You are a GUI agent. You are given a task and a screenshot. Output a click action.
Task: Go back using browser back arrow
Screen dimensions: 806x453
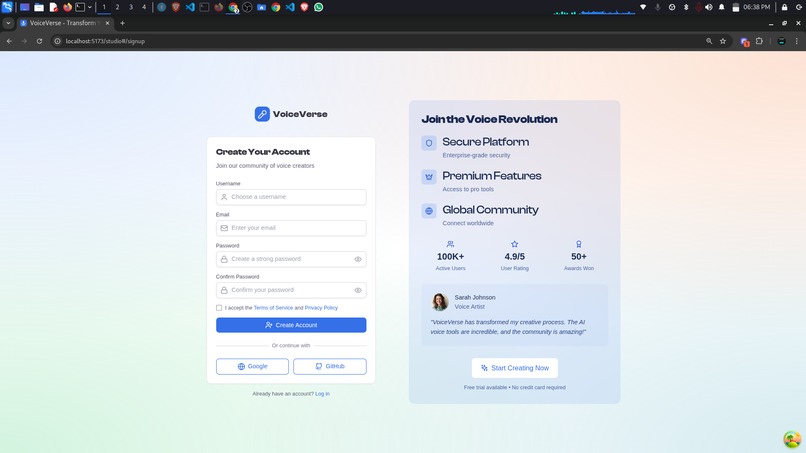(x=9, y=41)
